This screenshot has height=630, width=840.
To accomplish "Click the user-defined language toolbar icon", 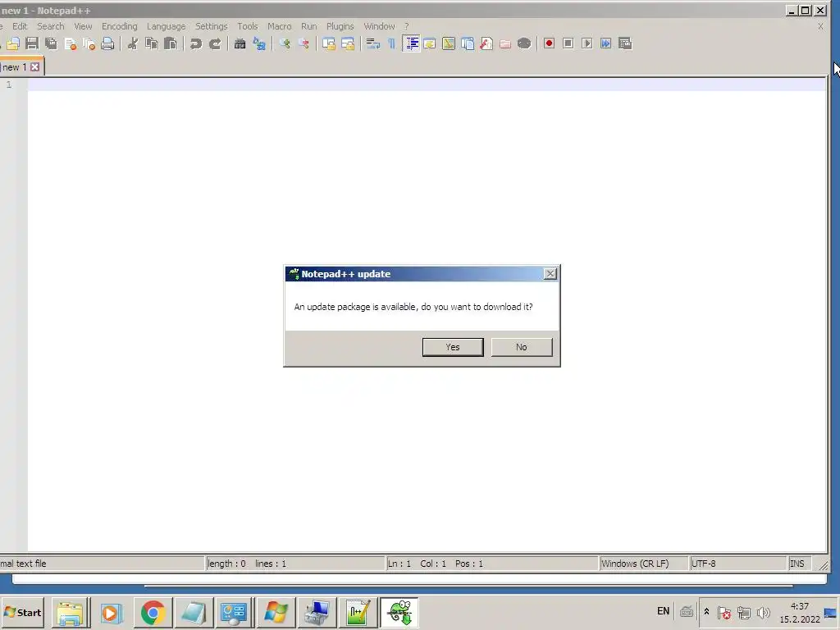I will click(430, 43).
